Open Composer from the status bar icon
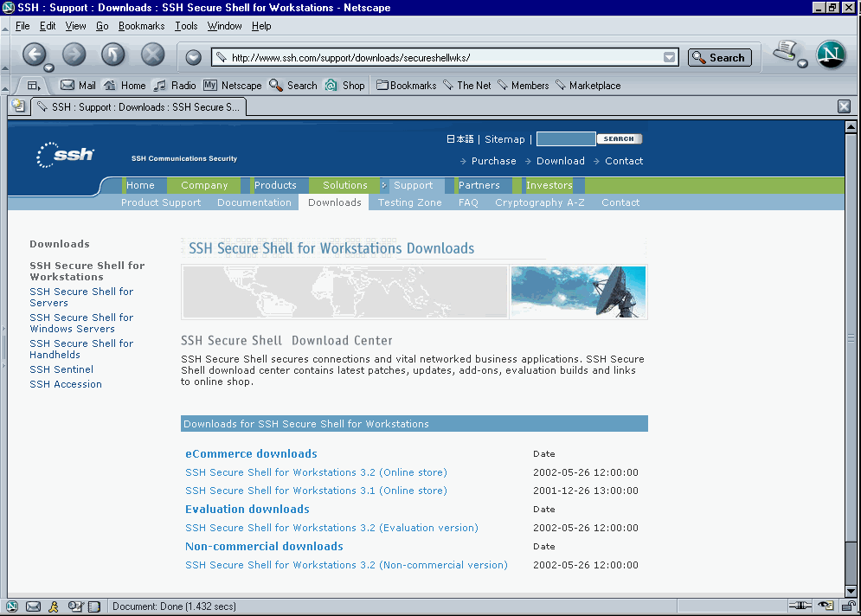 click(75, 606)
